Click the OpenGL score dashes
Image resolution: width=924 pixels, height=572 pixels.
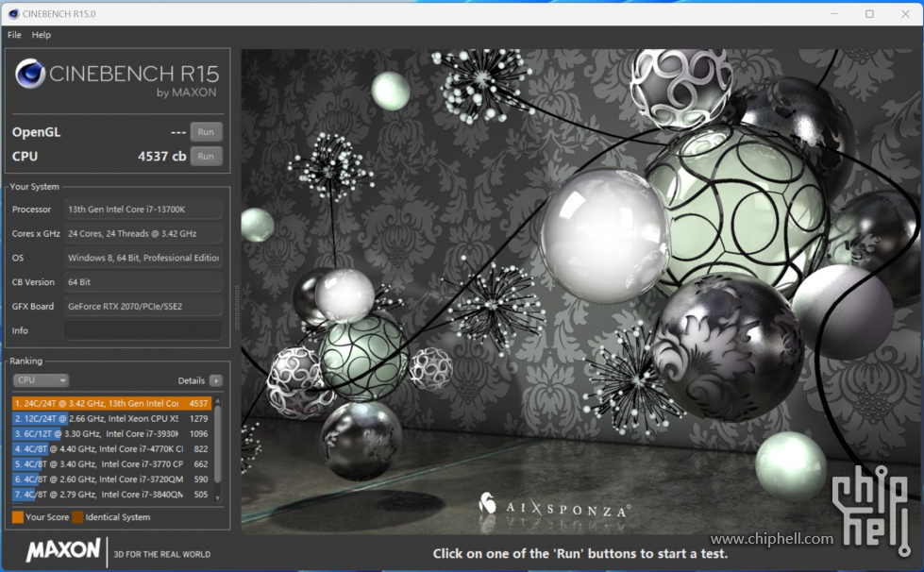coord(178,132)
